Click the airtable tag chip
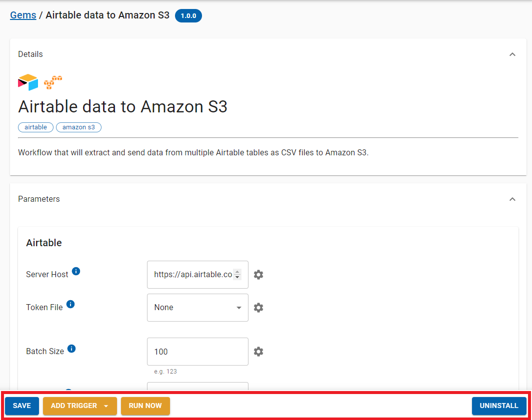The image size is (532, 420). click(x=36, y=127)
